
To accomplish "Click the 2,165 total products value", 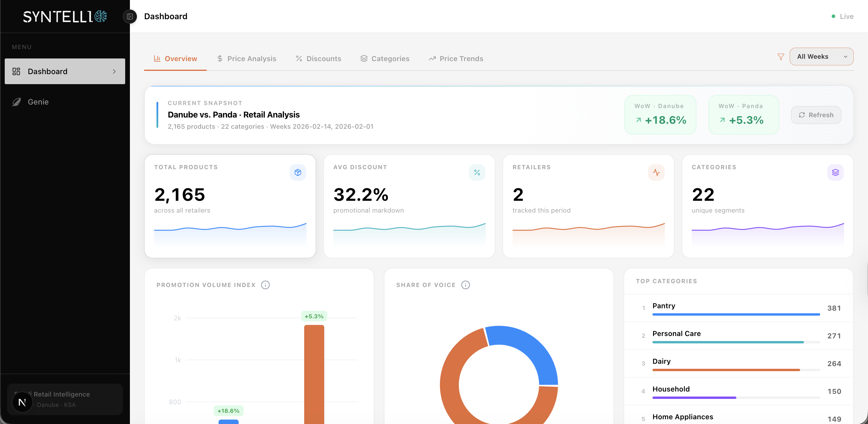I will tap(180, 195).
